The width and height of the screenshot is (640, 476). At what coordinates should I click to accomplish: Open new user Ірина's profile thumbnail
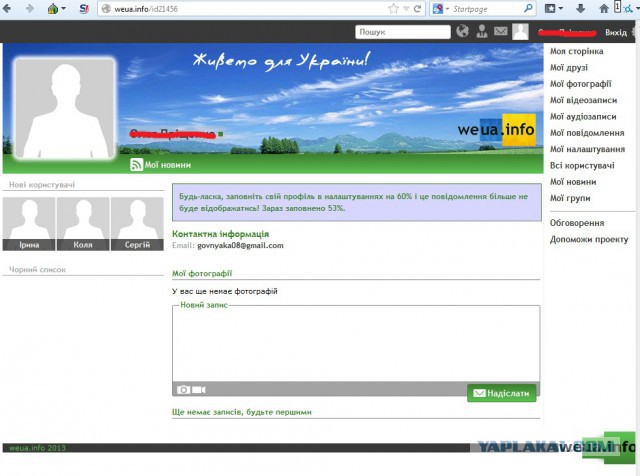click(x=29, y=224)
